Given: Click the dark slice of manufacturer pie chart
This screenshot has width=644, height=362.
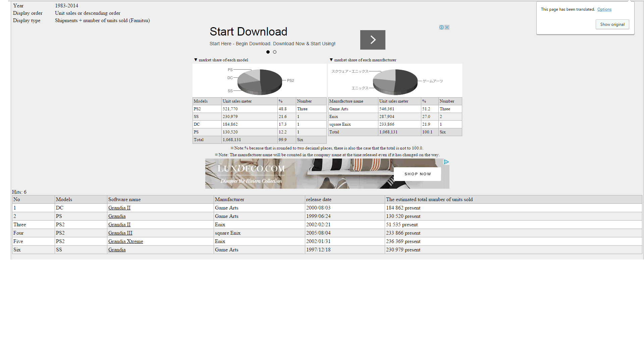Looking at the screenshot, I should pos(407,80).
